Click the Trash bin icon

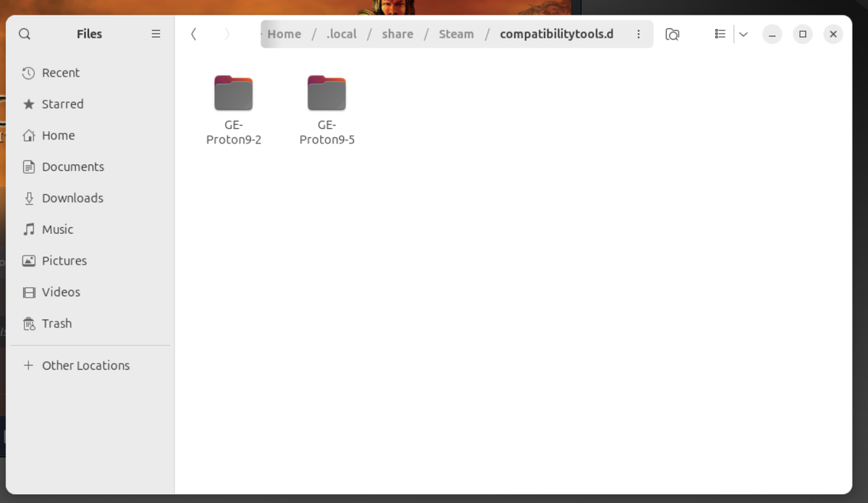tap(28, 323)
